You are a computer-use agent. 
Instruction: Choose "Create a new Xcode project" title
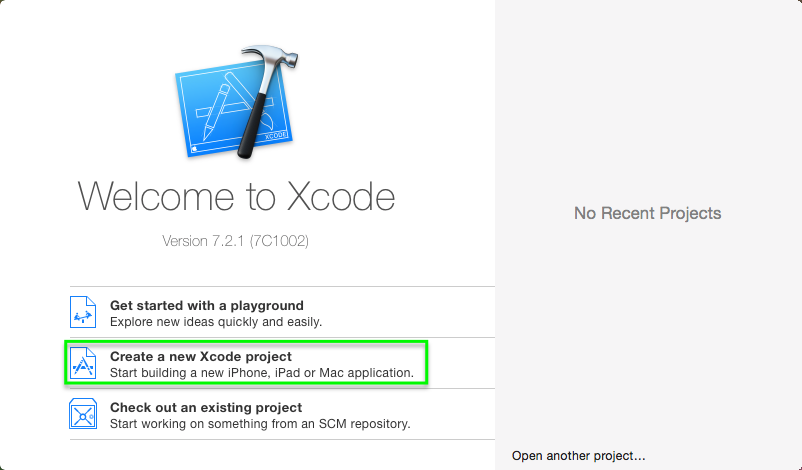pos(201,356)
